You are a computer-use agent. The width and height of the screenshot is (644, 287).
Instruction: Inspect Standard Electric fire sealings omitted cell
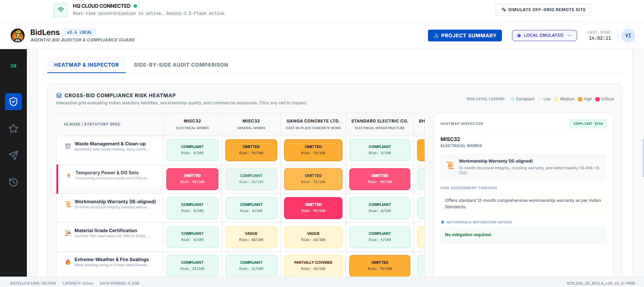pyautogui.click(x=380, y=266)
